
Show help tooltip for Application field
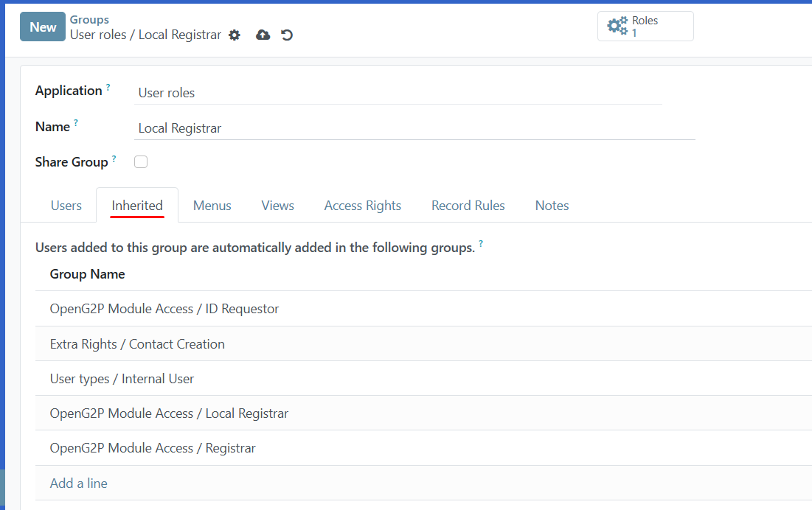[108, 85]
